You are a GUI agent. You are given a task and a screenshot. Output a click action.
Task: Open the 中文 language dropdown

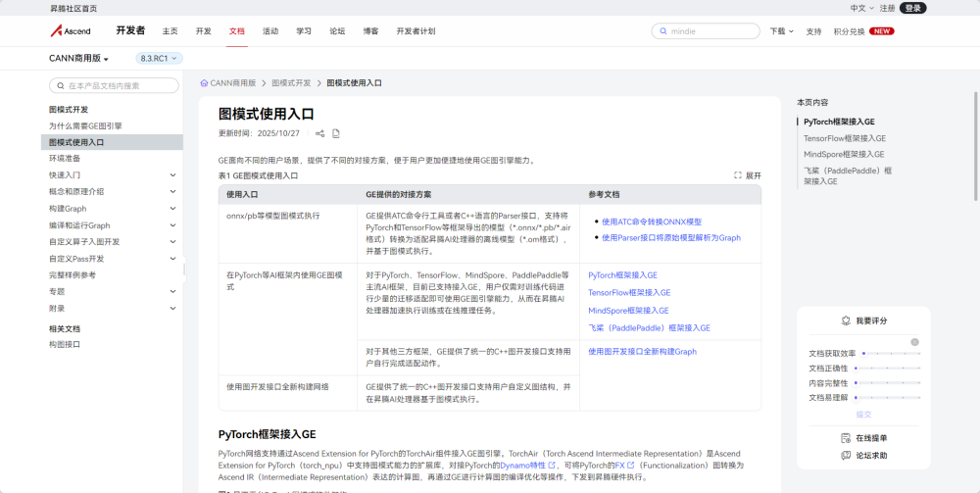click(861, 8)
